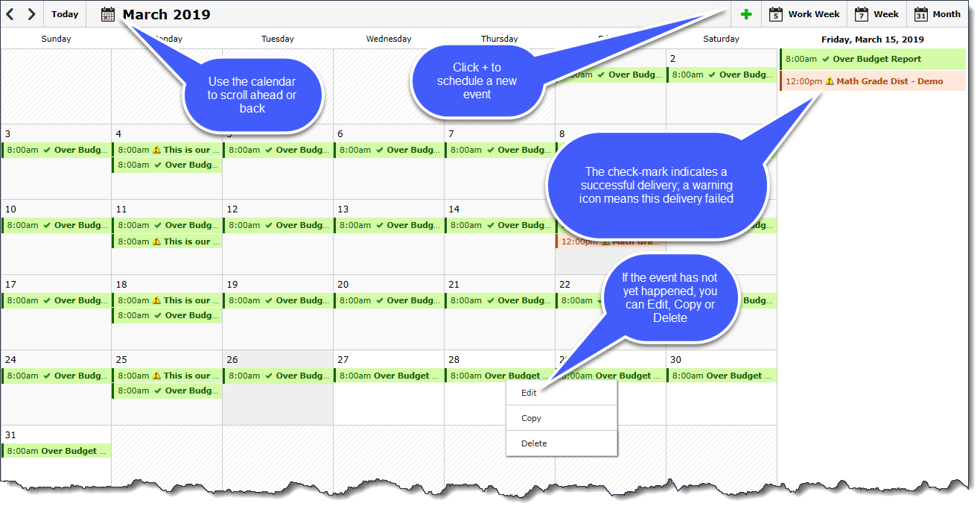Click the green plus to add event
The image size is (980, 512).
(x=746, y=14)
